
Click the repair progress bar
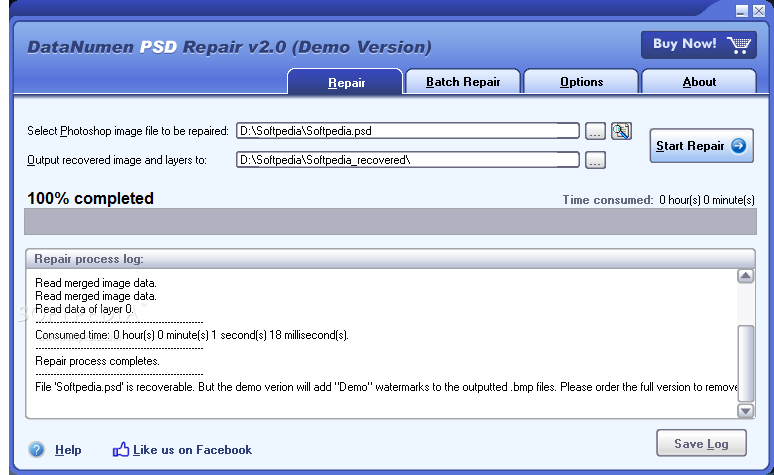390,221
